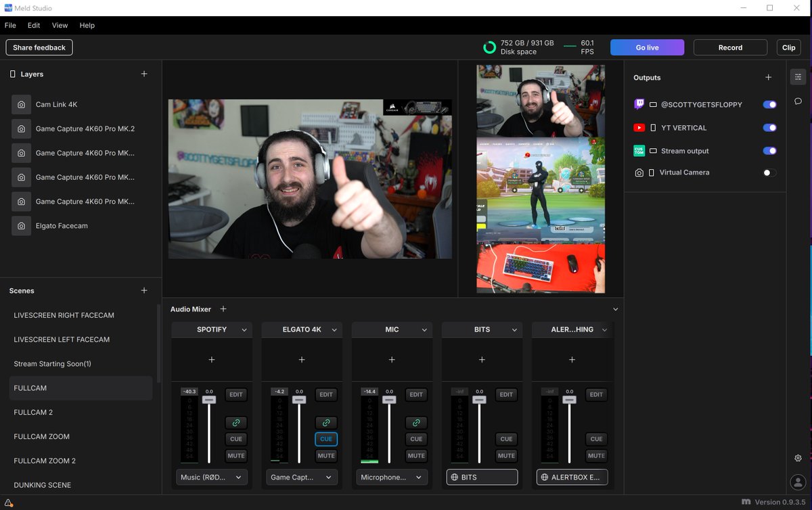Select the Elgato Facecam camera icon
The image size is (812, 510).
(x=22, y=225)
